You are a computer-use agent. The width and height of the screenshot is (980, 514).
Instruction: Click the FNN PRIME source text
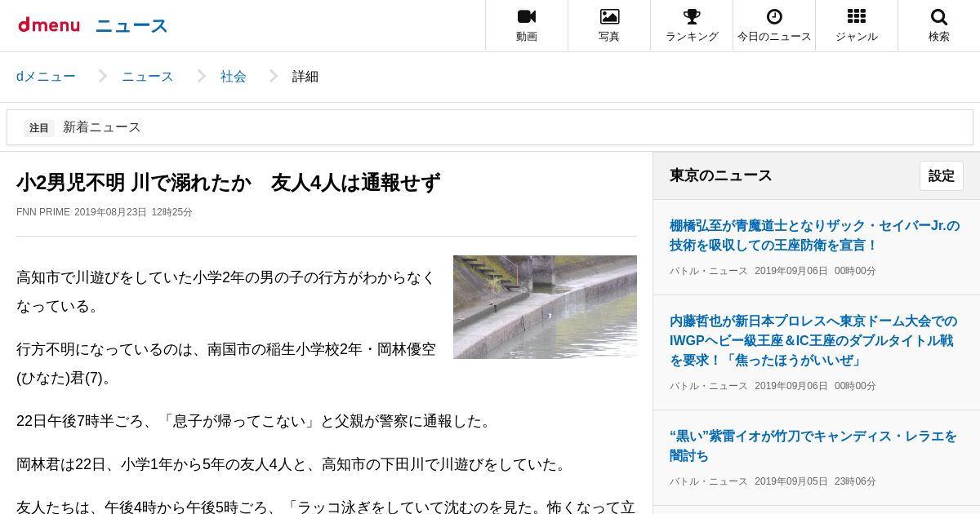click(x=43, y=212)
